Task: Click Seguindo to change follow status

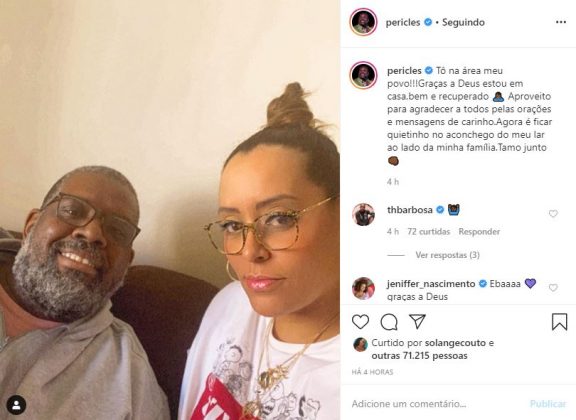Action: tap(463, 22)
